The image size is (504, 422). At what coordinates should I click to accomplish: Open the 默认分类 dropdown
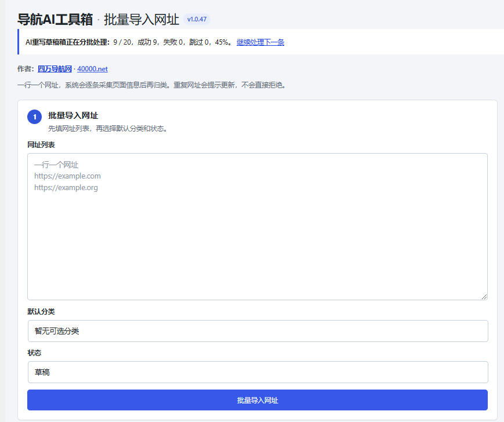[x=258, y=331]
